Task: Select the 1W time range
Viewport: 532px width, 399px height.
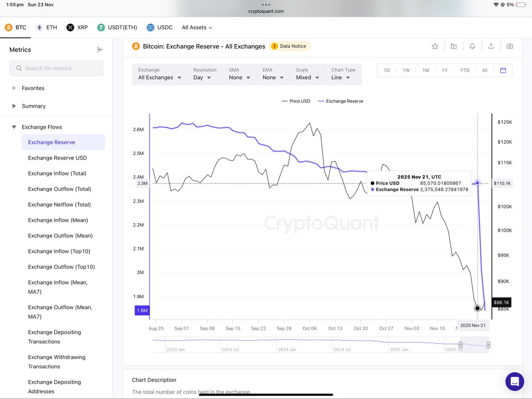Action: click(x=406, y=70)
